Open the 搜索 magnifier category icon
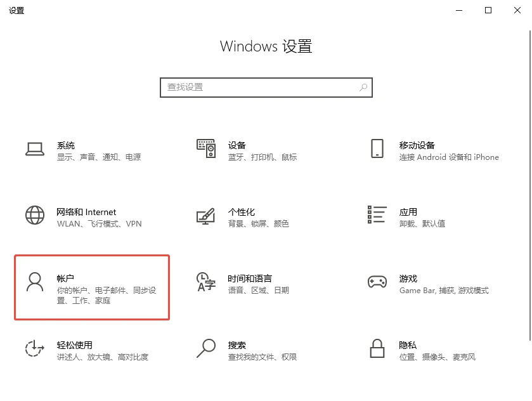Viewport: 532px width, 401px height. 206,348
